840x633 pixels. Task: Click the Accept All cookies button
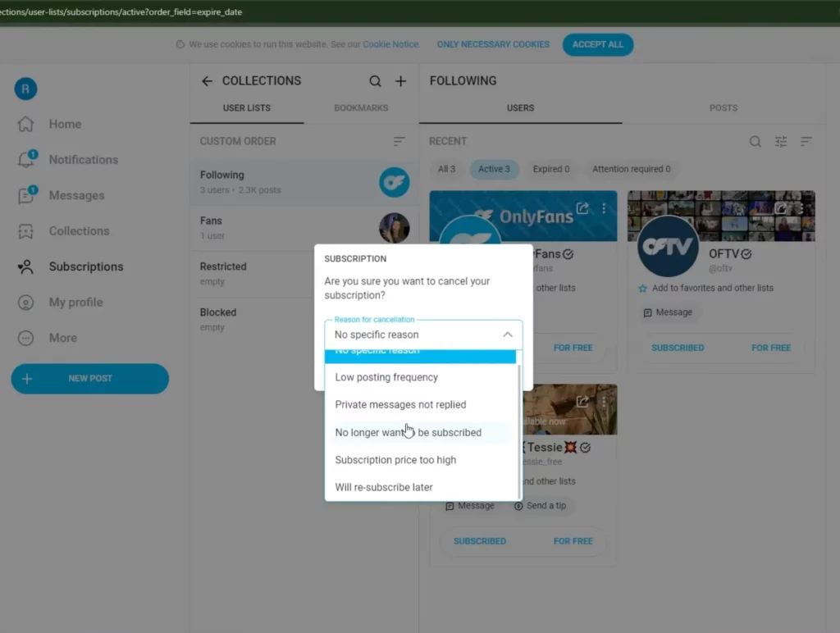pos(597,44)
